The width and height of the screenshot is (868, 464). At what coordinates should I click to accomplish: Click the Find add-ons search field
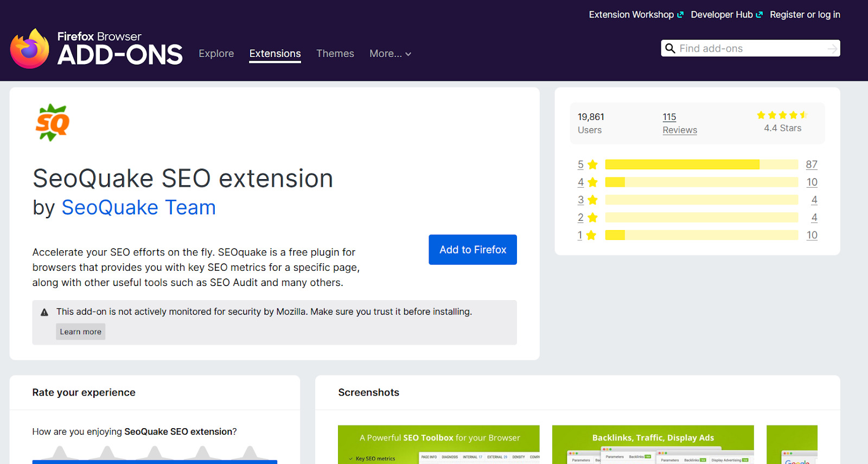tap(751, 48)
